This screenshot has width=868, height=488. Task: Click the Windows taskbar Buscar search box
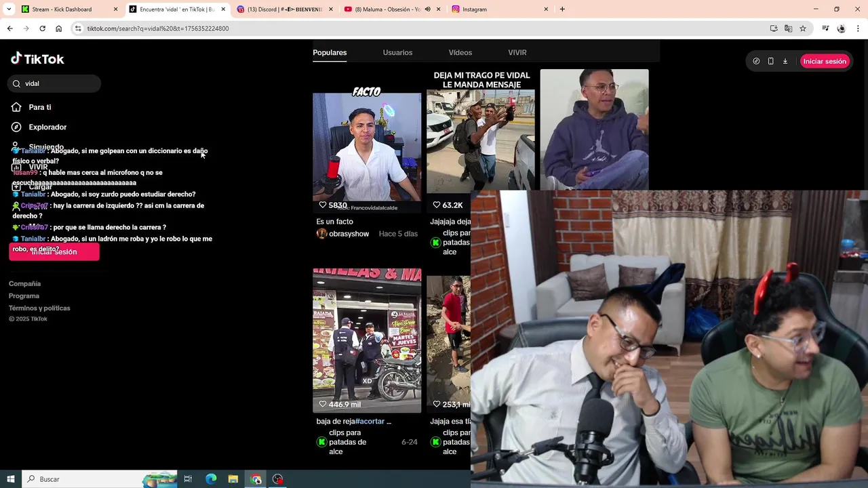(x=100, y=479)
